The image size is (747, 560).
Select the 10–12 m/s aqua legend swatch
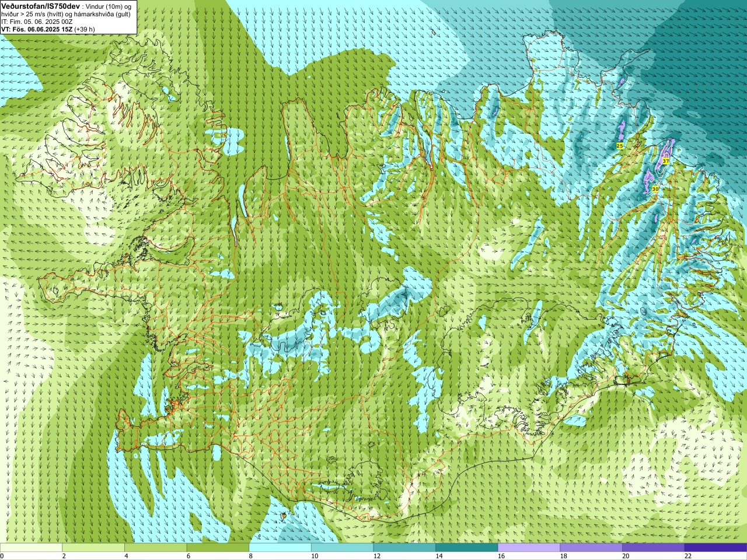point(342,547)
